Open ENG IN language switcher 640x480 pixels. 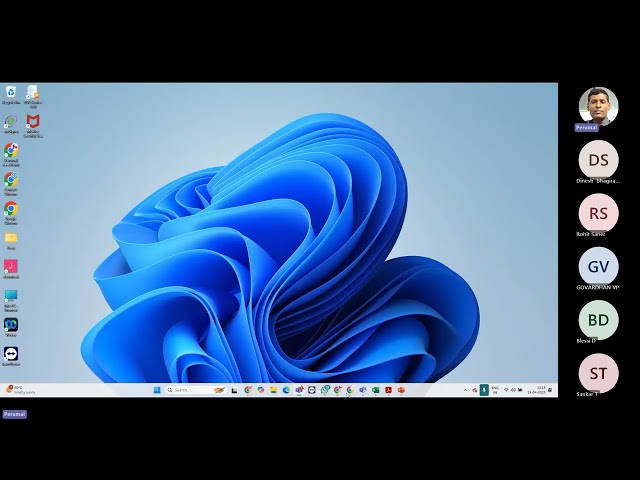point(495,390)
